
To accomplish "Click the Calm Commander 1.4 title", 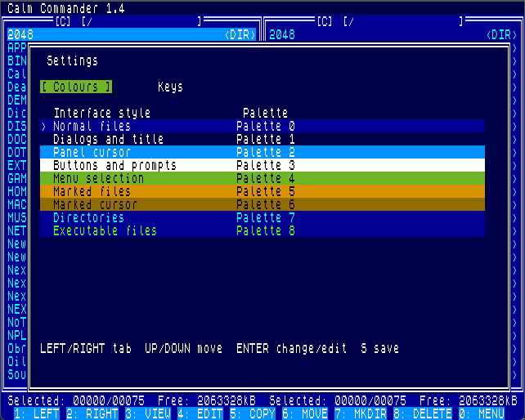I will pyautogui.click(x=66, y=8).
